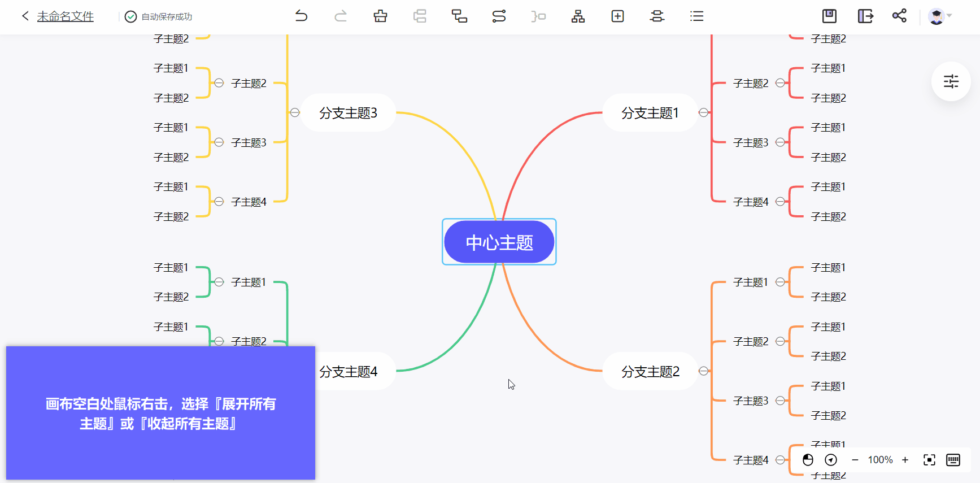This screenshot has width=980, height=483.
Task: Click the insert plus-box icon in toolbar
Action: click(x=617, y=16)
